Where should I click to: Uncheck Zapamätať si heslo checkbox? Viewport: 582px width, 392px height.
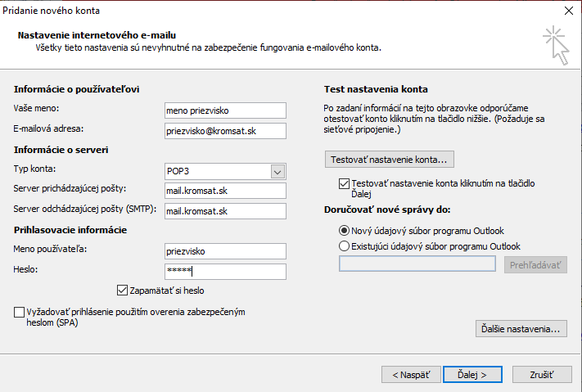[x=122, y=291]
